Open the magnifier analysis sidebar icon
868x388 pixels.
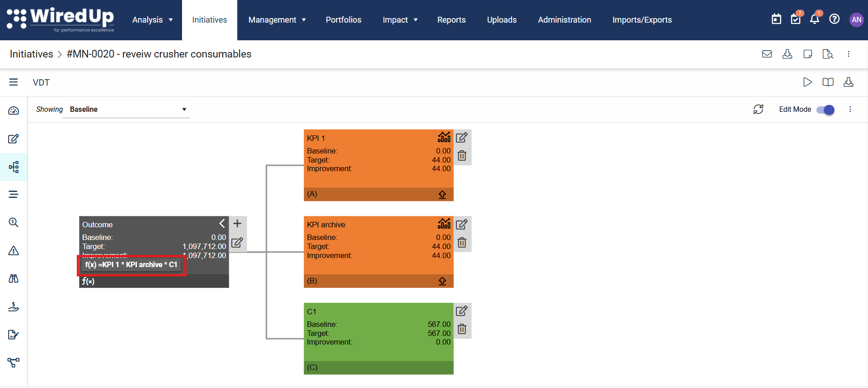(x=14, y=222)
